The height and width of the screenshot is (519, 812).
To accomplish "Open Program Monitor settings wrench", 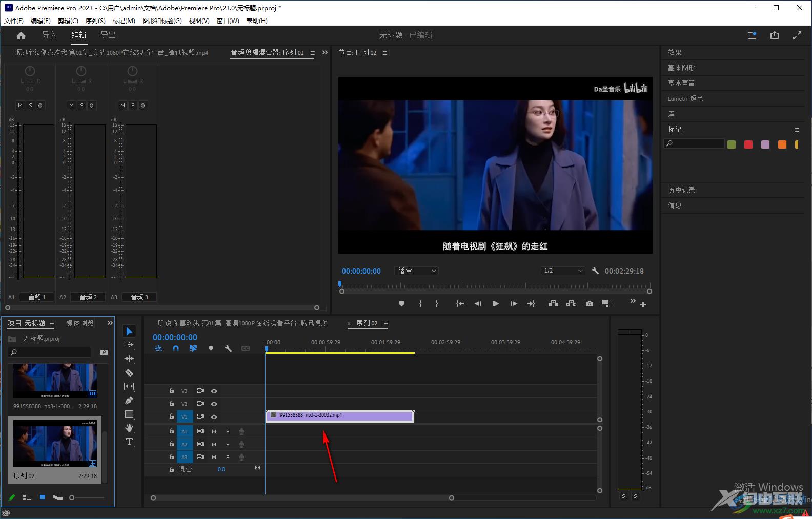I will [x=595, y=271].
